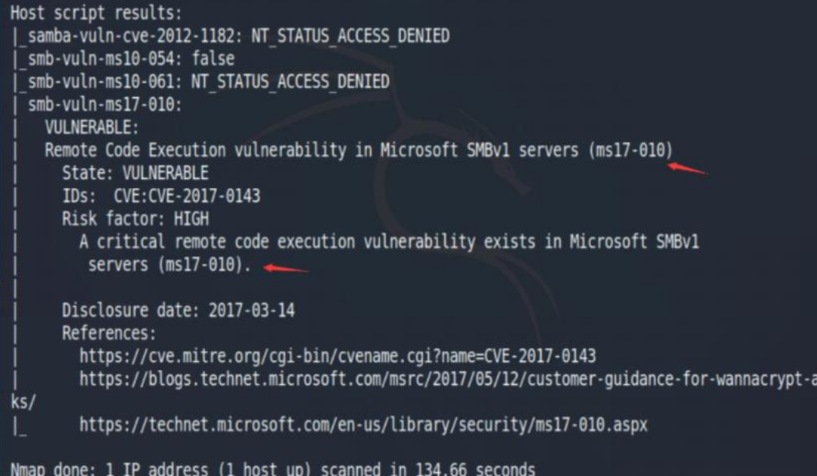Screen dimensions: 817x476
Task: Open the blogs.technet.microsoft.com wannacrypt guidance link
Action: (447, 378)
